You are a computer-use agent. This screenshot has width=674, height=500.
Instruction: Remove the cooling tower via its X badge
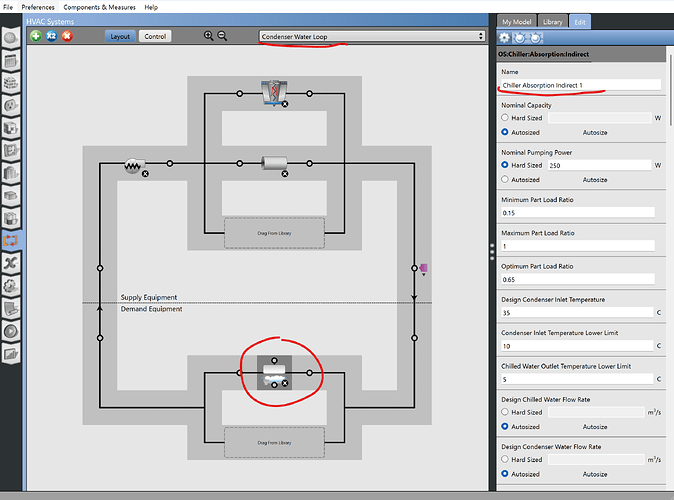click(x=285, y=104)
